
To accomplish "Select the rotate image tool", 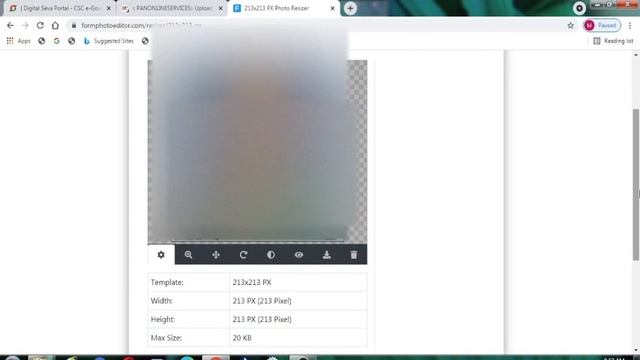I will pos(243,255).
